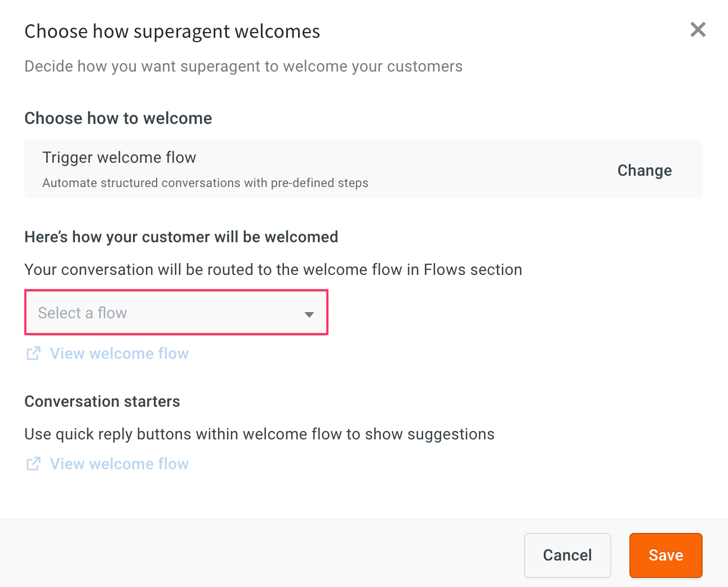
Task: Click the Conversation starters heading
Action: pyautogui.click(x=102, y=402)
